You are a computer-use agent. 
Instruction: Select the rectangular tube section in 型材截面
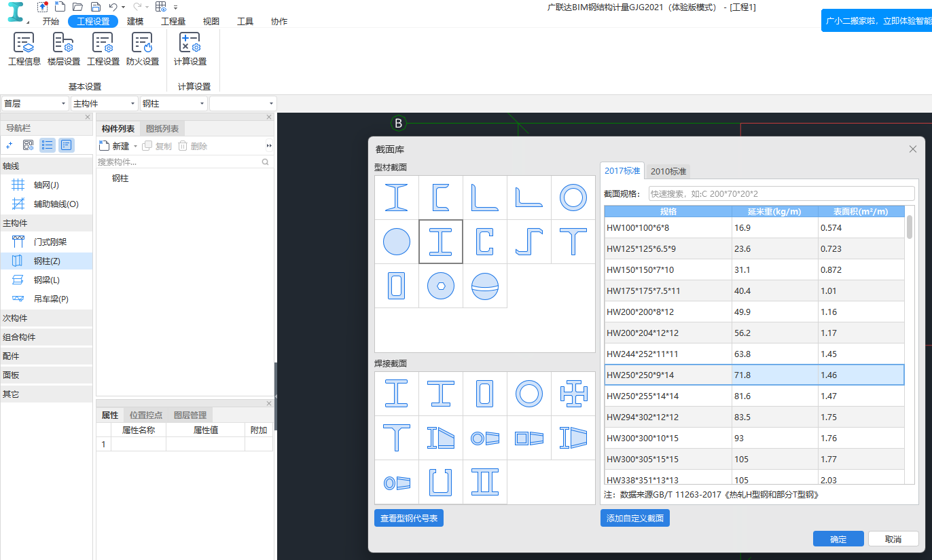point(397,286)
